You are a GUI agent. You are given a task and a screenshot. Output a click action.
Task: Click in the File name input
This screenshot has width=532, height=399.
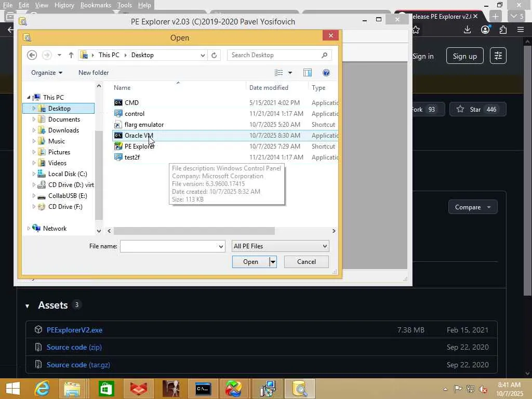click(x=169, y=246)
